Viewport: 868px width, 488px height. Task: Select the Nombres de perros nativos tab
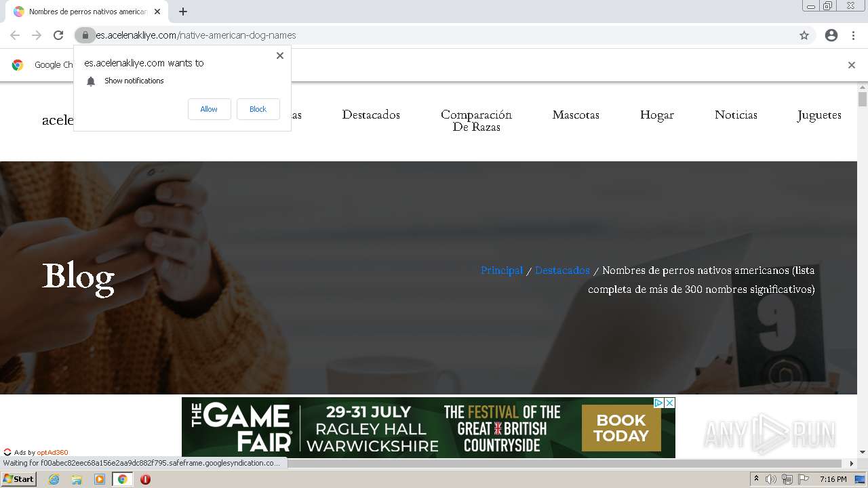(x=87, y=12)
